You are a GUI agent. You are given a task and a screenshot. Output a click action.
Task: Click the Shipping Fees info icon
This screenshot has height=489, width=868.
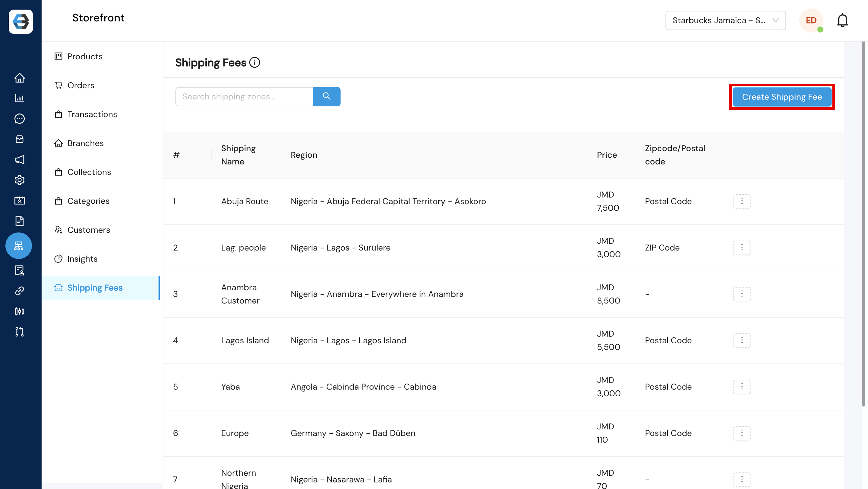tap(255, 62)
